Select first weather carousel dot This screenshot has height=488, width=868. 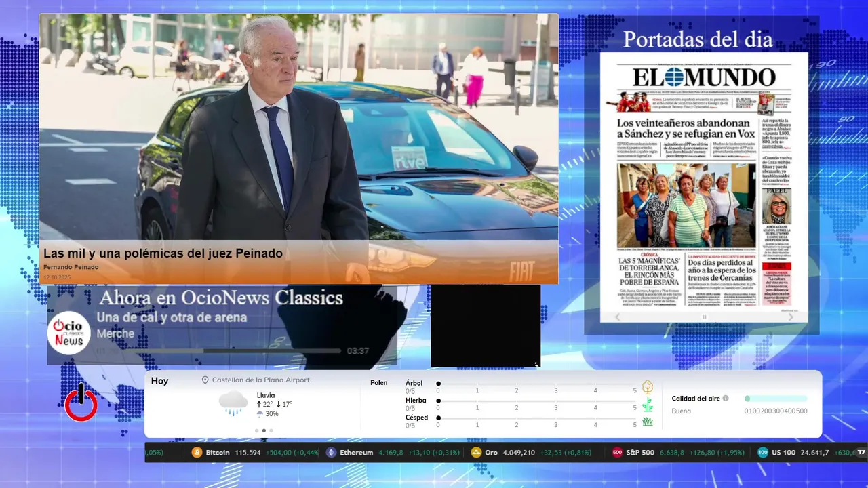tap(256, 430)
